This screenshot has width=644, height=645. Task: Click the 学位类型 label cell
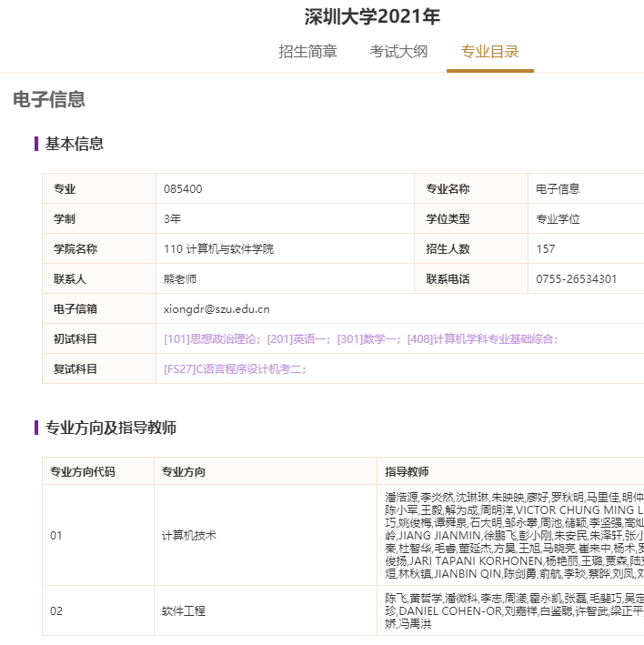click(x=471, y=219)
